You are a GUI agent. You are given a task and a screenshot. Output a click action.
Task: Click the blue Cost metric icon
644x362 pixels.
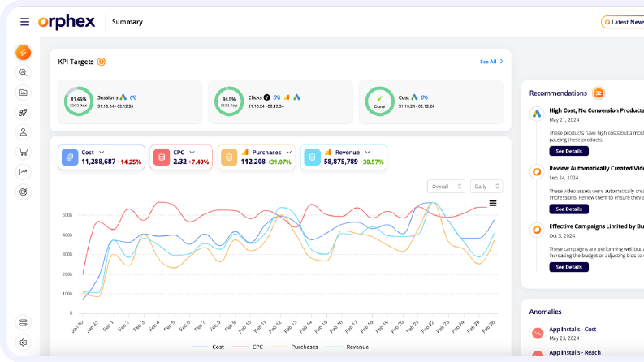coord(70,157)
